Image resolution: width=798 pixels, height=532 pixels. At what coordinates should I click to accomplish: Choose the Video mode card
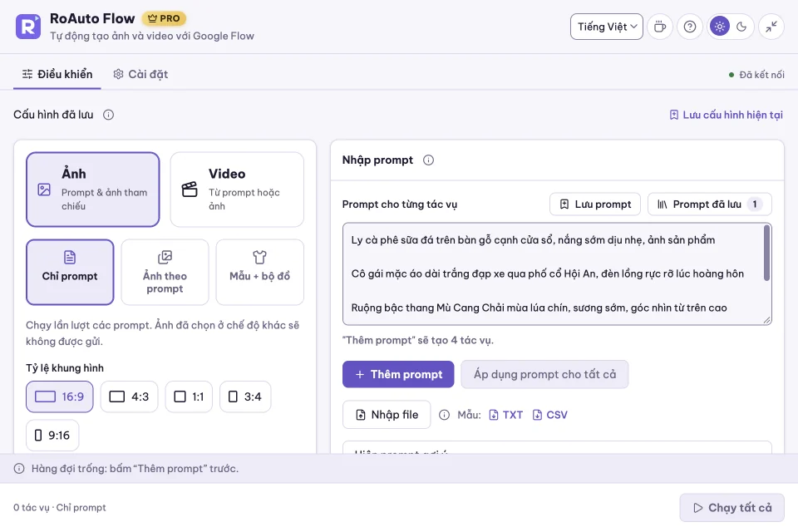click(237, 190)
